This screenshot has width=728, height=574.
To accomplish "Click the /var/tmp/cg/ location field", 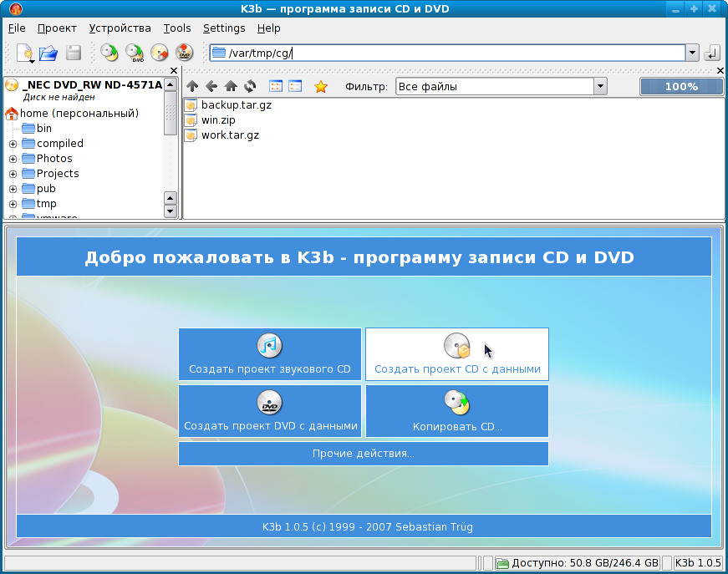I will [447, 53].
